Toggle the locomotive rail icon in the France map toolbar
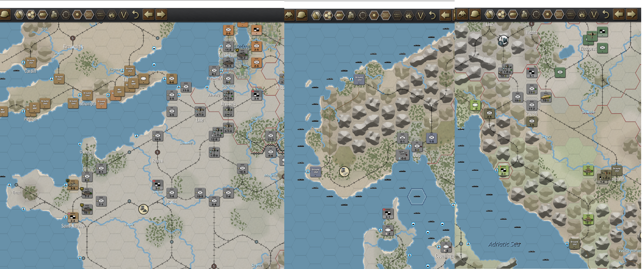644x269 pixels. (x=43, y=15)
